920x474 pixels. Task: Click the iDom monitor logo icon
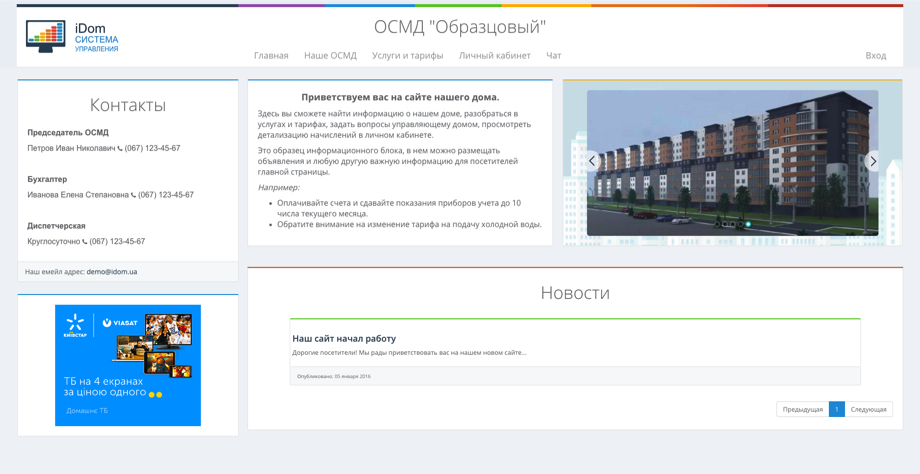[x=46, y=36]
